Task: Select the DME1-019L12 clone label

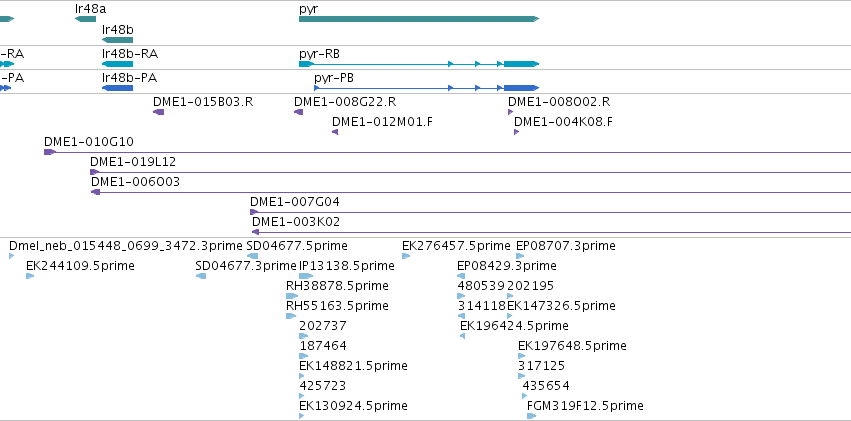Action: point(133,161)
